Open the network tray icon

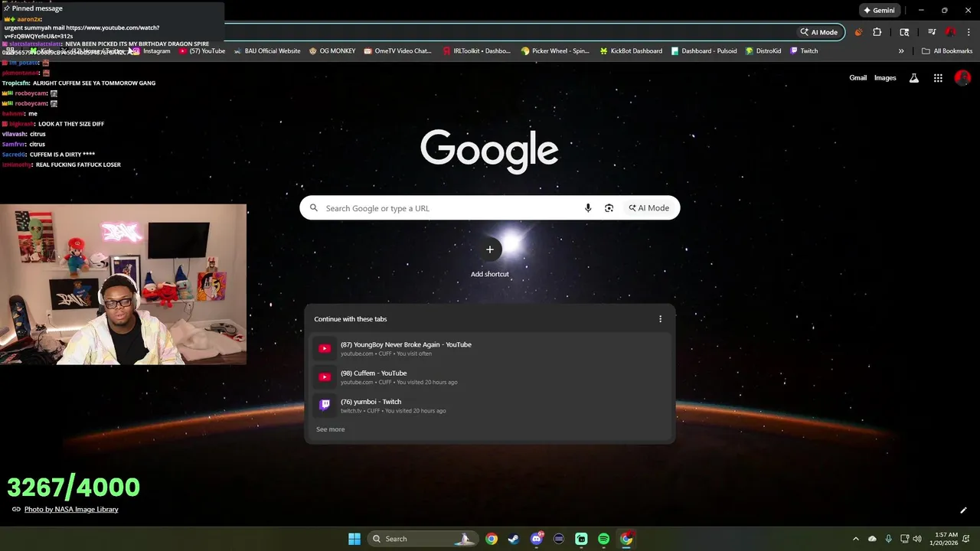(904, 539)
